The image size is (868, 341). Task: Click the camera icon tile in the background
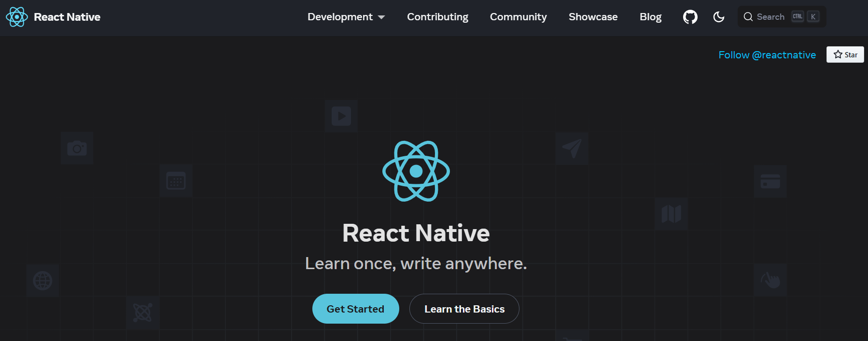click(x=77, y=148)
